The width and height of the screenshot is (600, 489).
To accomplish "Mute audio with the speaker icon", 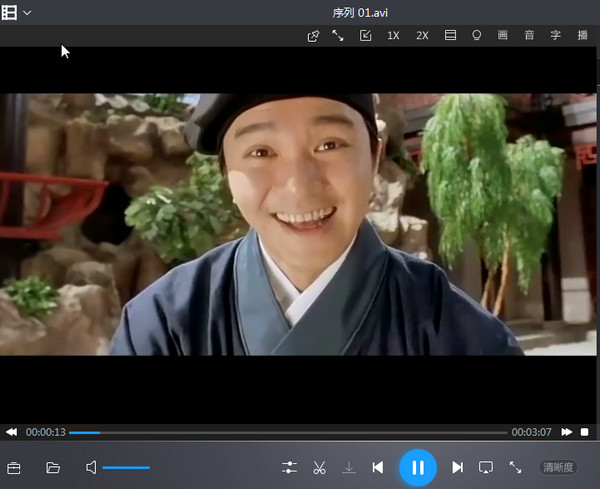I will click(x=91, y=468).
